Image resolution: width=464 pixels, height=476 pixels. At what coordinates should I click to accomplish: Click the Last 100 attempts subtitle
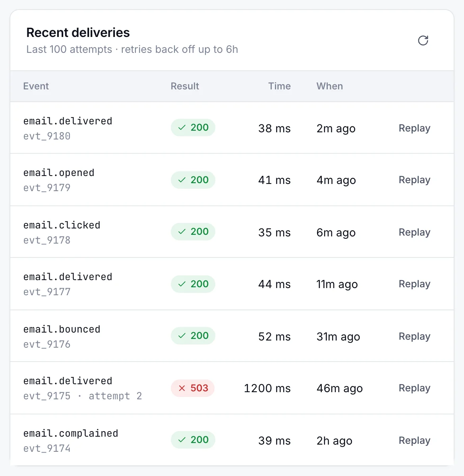pyautogui.click(x=132, y=49)
